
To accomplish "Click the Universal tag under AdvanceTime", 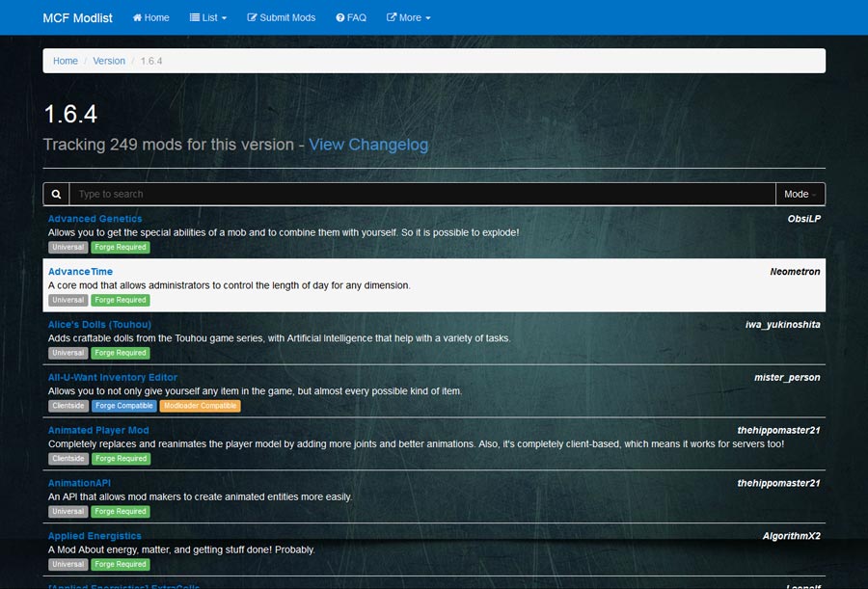I will coord(68,300).
